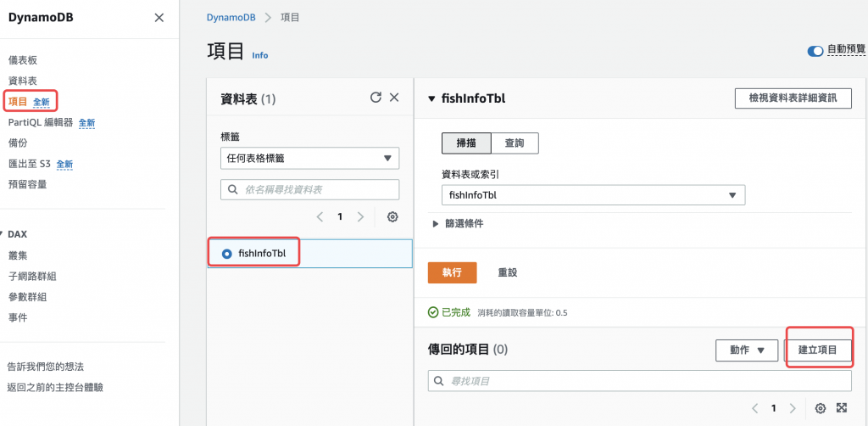Open 傳回的項目 settings gear
Viewport: 868px width, 426px height.
tap(821, 408)
